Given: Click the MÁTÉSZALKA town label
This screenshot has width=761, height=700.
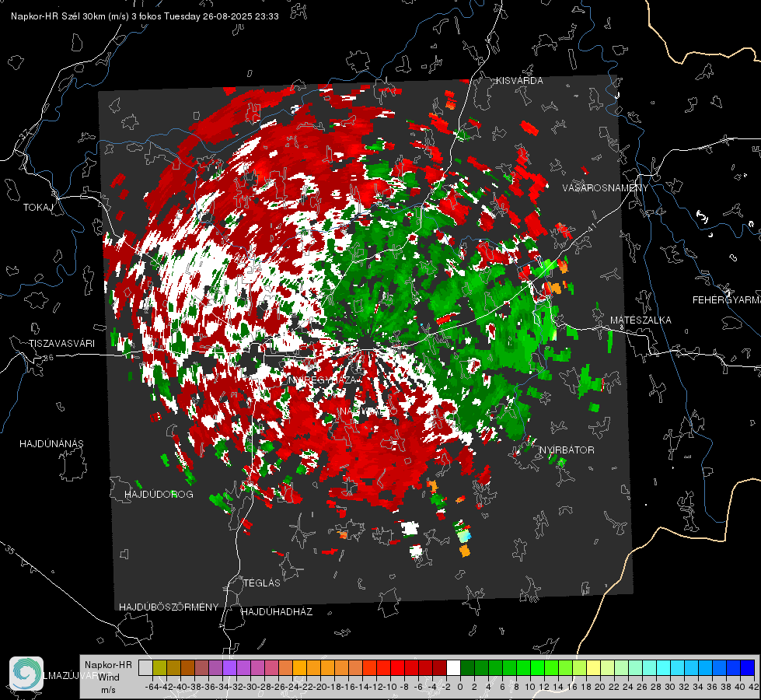Looking at the screenshot, I should (x=641, y=320).
